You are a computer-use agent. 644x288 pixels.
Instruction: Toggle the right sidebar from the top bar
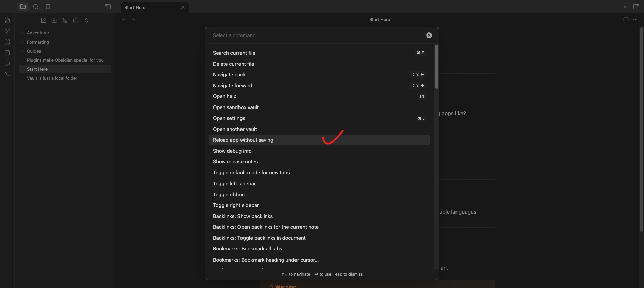[x=636, y=7]
